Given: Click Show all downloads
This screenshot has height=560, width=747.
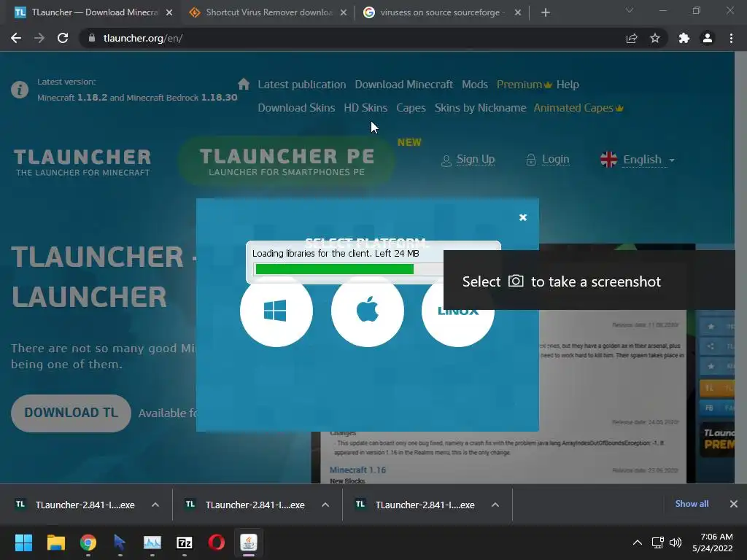Looking at the screenshot, I should click(x=692, y=504).
